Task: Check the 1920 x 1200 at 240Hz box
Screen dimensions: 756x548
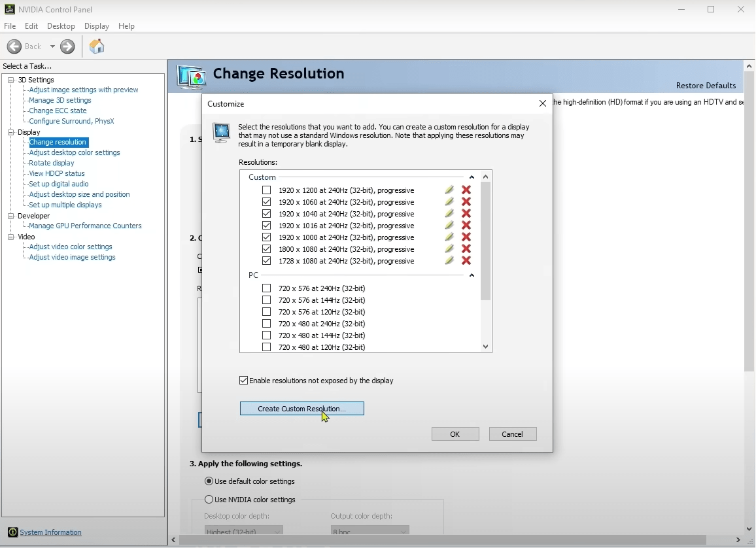Action: point(266,190)
